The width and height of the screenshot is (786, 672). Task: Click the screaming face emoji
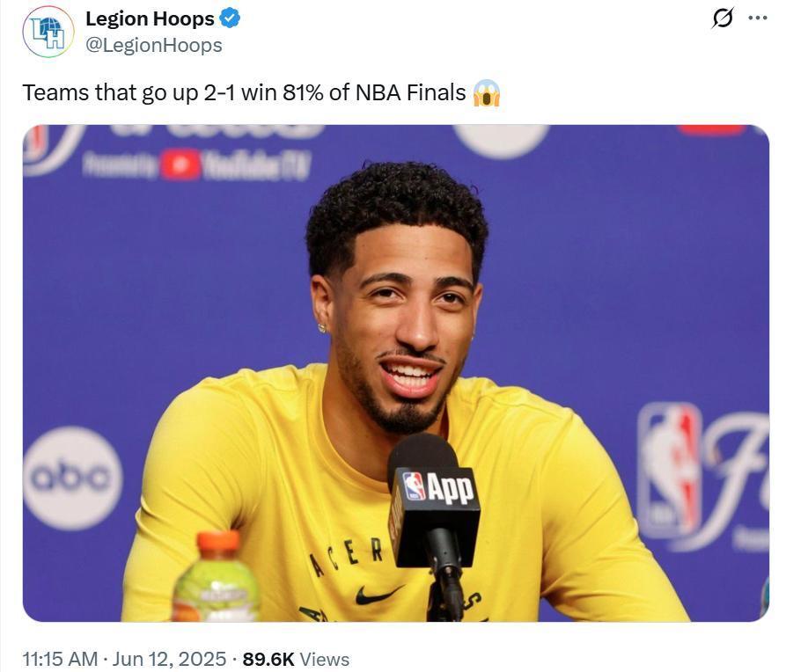click(x=486, y=93)
